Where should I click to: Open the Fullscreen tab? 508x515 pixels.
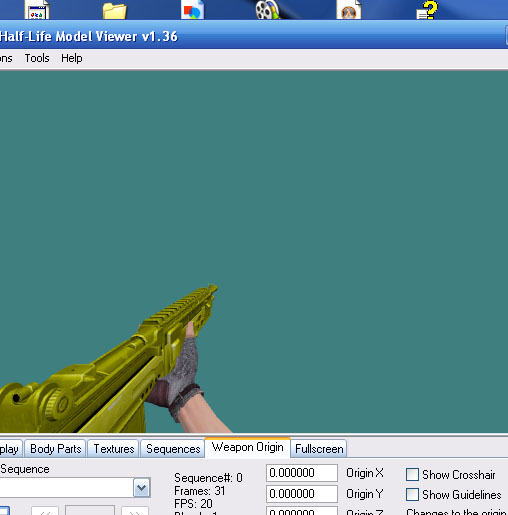click(x=319, y=449)
